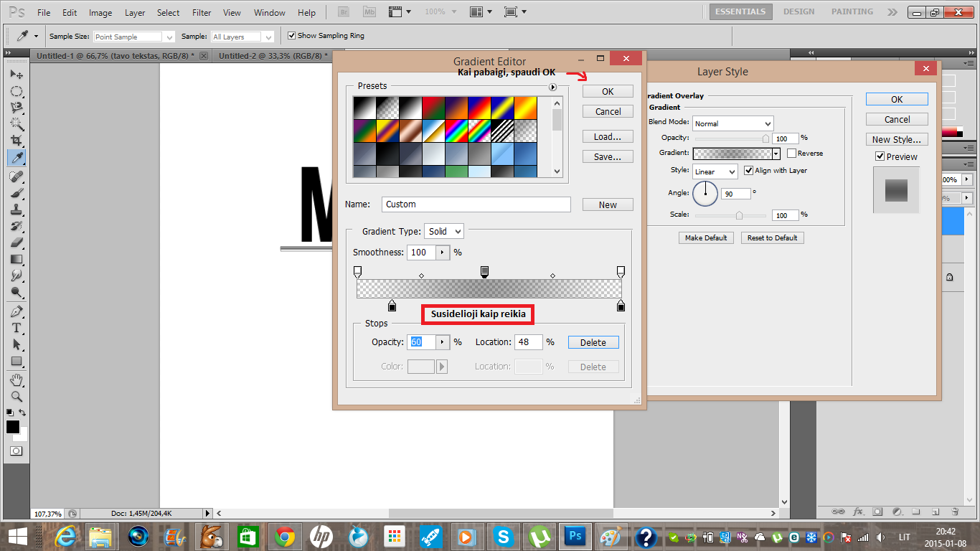Select the Rectangle shape tool
The height and width of the screenshot is (551, 980).
pos(16,361)
